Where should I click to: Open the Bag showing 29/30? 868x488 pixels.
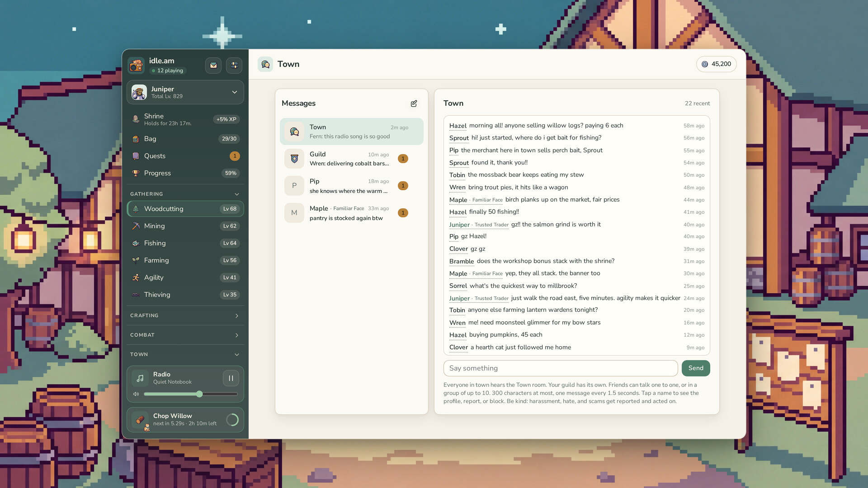tap(185, 139)
